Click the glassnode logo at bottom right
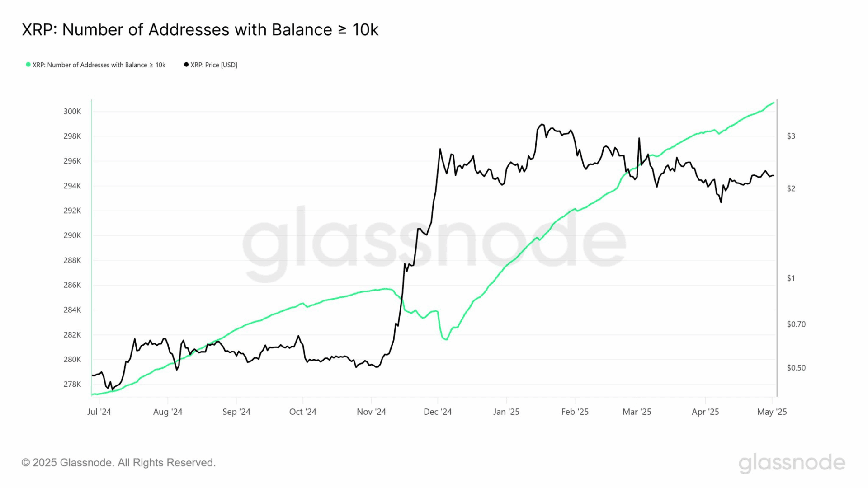 point(792,463)
